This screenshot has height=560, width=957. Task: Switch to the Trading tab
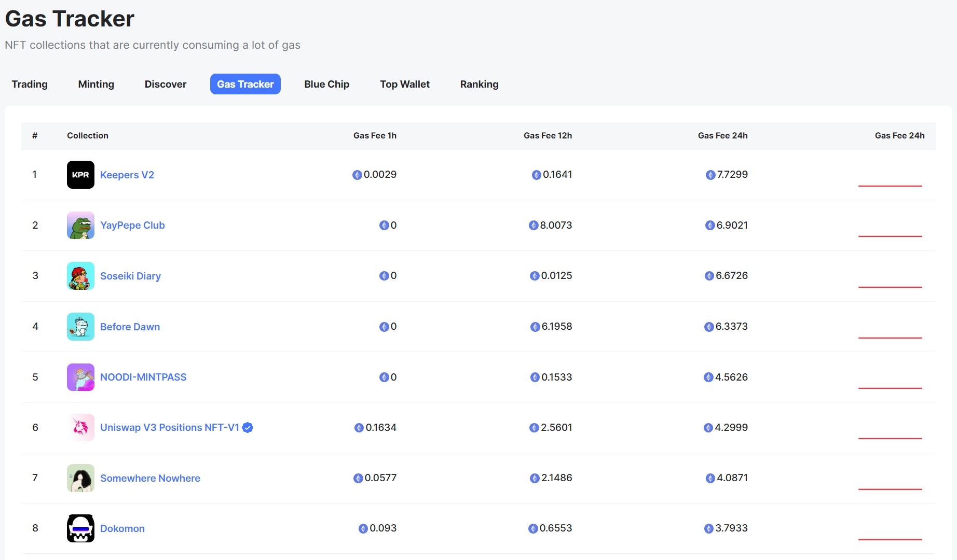[30, 84]
